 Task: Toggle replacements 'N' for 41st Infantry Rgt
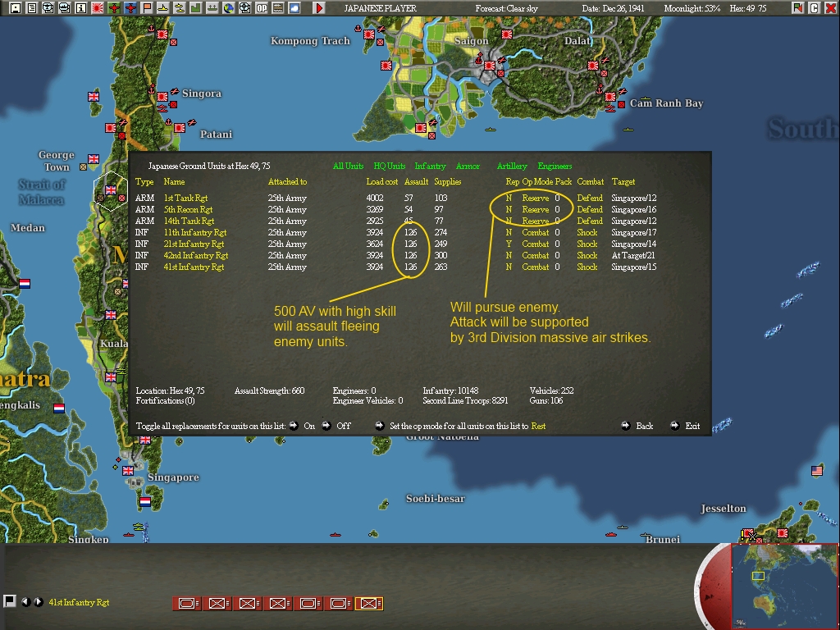pos(509,267)
